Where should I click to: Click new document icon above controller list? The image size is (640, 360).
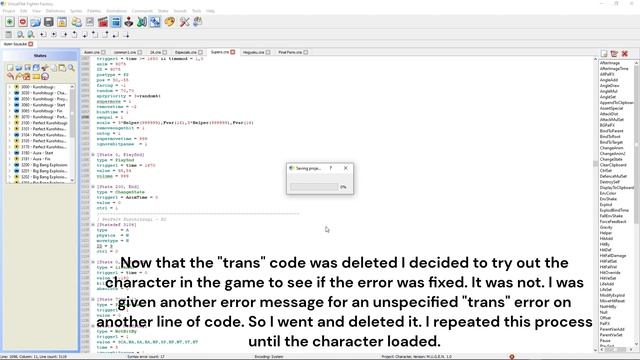click(x=604, y=53)
